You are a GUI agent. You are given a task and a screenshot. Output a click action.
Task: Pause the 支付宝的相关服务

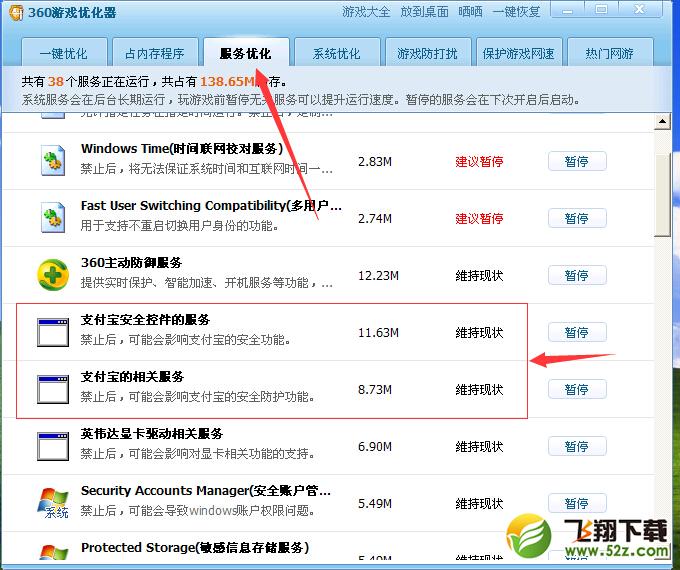click(577, 390)
